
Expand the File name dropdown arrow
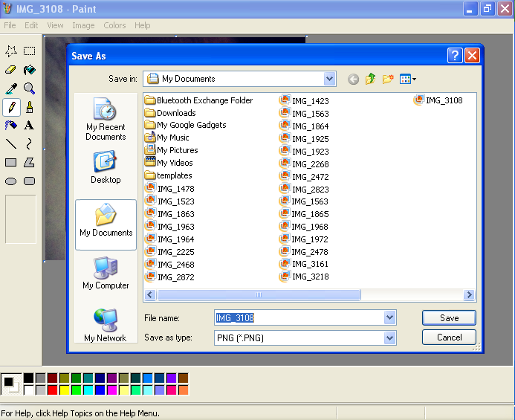[389, 317]
